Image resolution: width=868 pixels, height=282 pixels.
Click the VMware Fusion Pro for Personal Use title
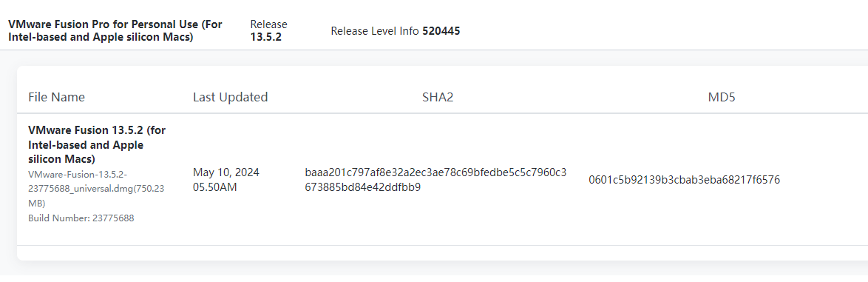(115, 31)
